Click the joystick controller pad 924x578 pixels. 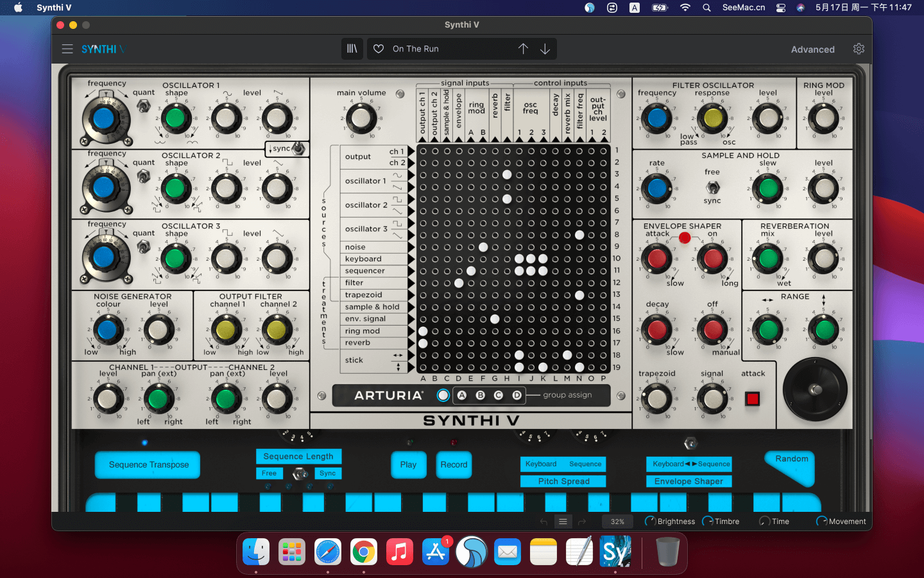point(815,389)
